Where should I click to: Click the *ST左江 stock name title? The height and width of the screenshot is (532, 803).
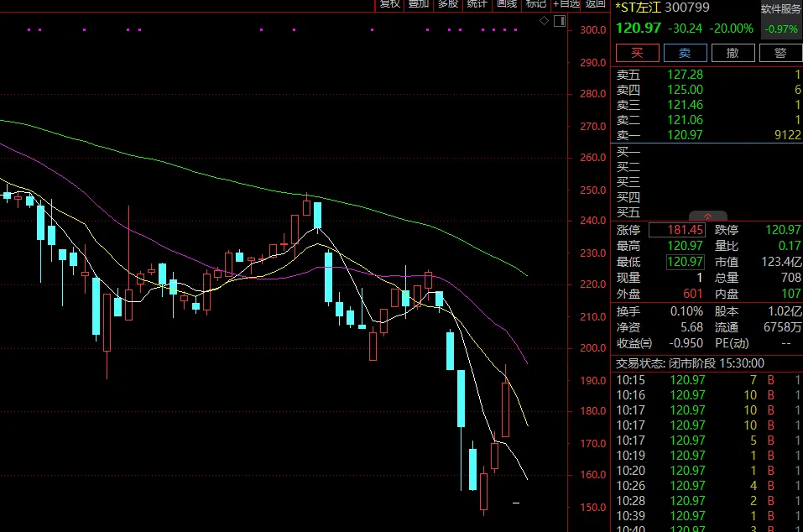[639, 8]
